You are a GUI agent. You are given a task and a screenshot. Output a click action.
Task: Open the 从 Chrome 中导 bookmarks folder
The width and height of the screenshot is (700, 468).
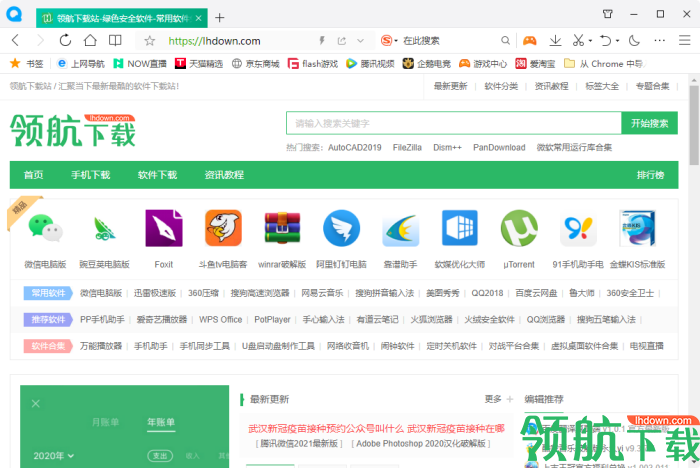pos(604,64)
